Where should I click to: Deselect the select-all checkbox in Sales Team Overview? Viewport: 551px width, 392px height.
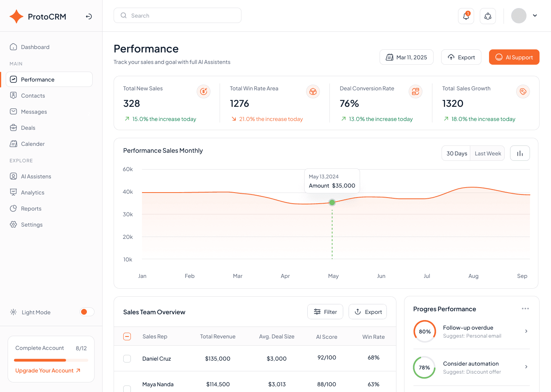[127, 336]
